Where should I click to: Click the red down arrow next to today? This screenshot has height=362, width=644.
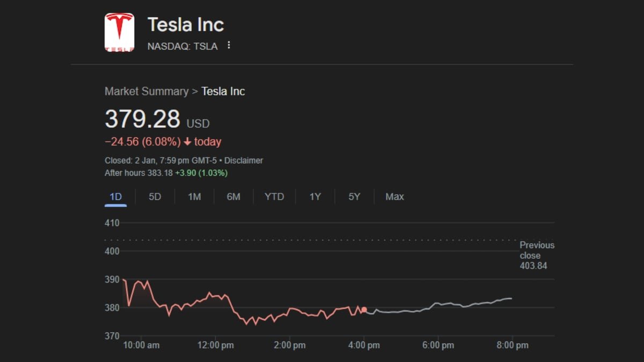pos(187,142)
